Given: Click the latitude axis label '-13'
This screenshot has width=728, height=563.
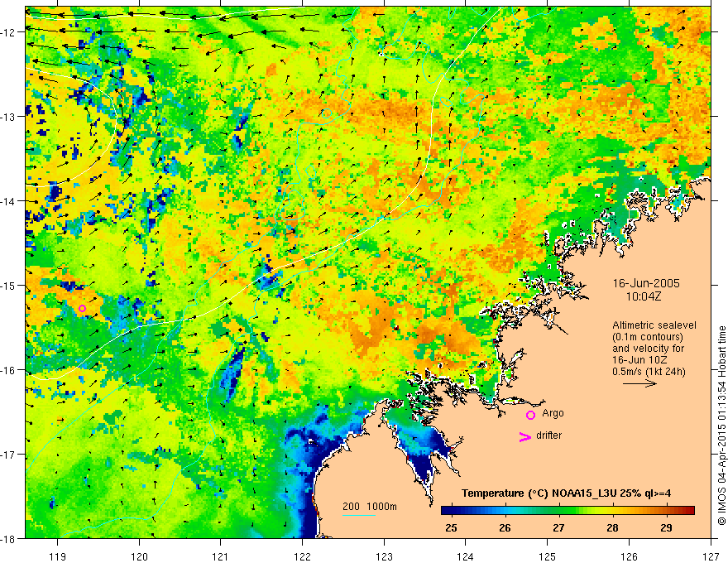Looking at the screenshot, I should coord(9,117).
